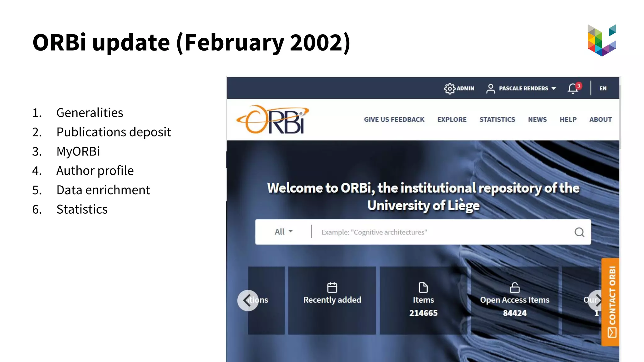The width and height of the screenshot is (644, 362).
Task: Click the "Welcome to ORBi" heading
Action: click(423, 197)
